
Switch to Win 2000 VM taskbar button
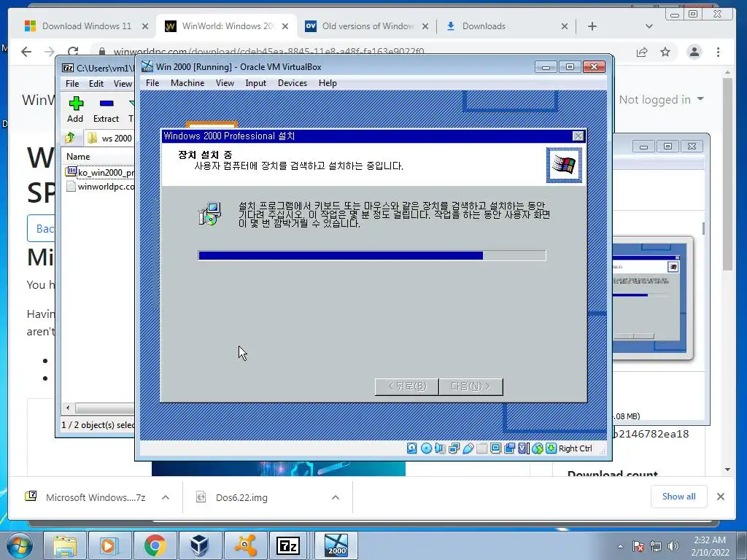click(336, 545)
